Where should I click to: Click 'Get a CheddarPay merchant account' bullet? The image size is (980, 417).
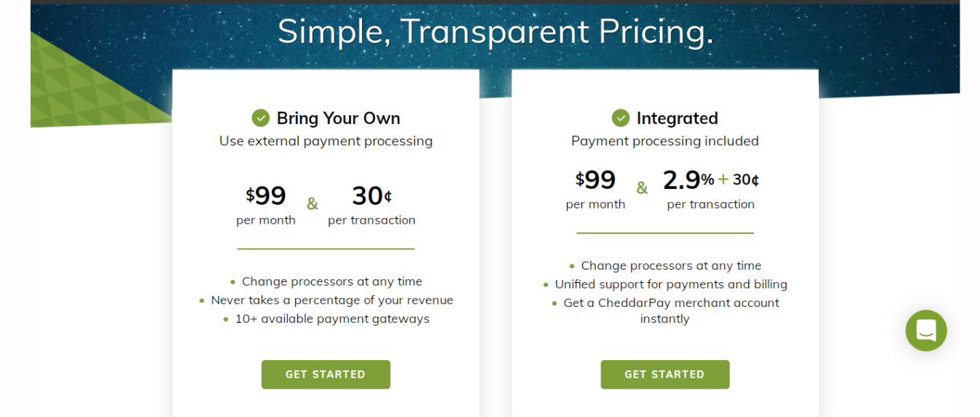[671, 311]
